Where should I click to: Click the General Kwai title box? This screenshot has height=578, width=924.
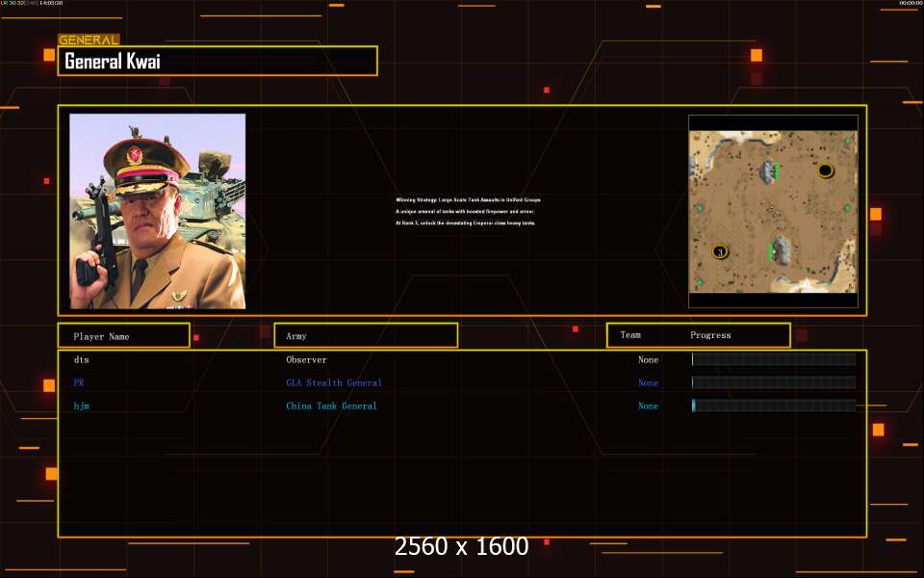[x=218, y=62]
